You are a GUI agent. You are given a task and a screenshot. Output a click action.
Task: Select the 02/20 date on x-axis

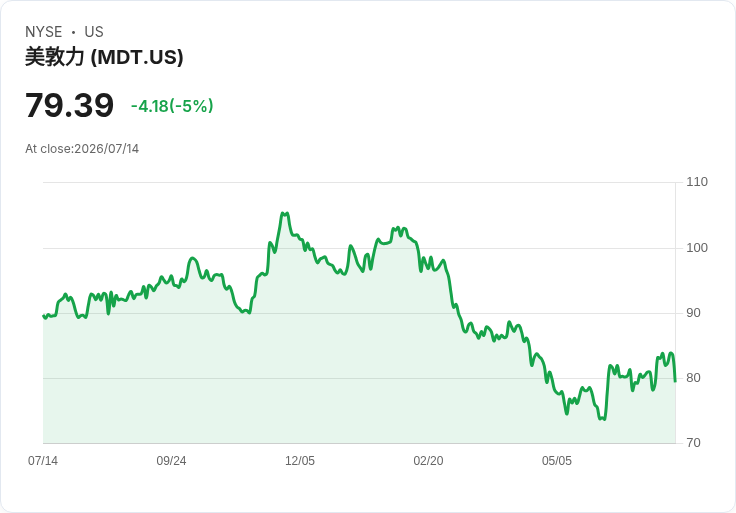(428, 461)
